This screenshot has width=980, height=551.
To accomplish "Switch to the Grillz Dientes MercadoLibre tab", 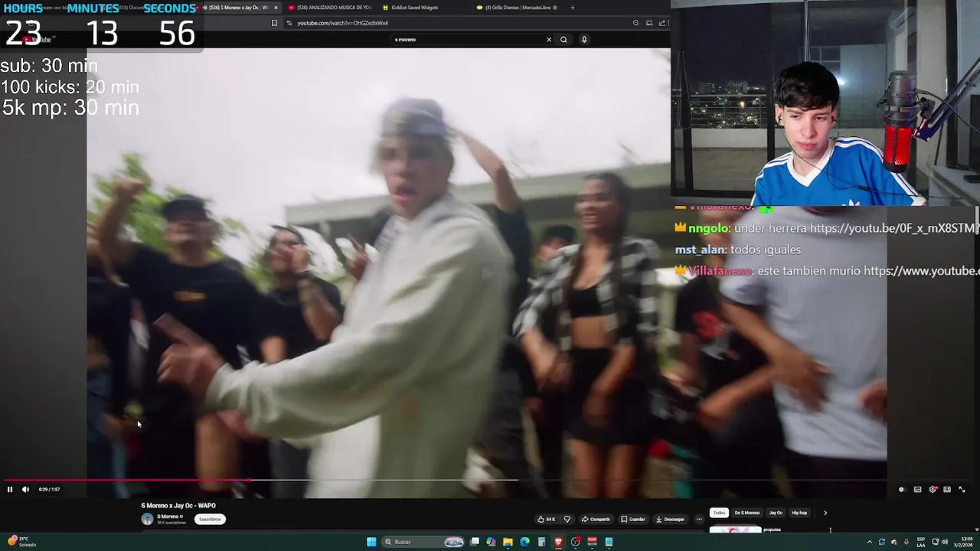I will point(518,8).
